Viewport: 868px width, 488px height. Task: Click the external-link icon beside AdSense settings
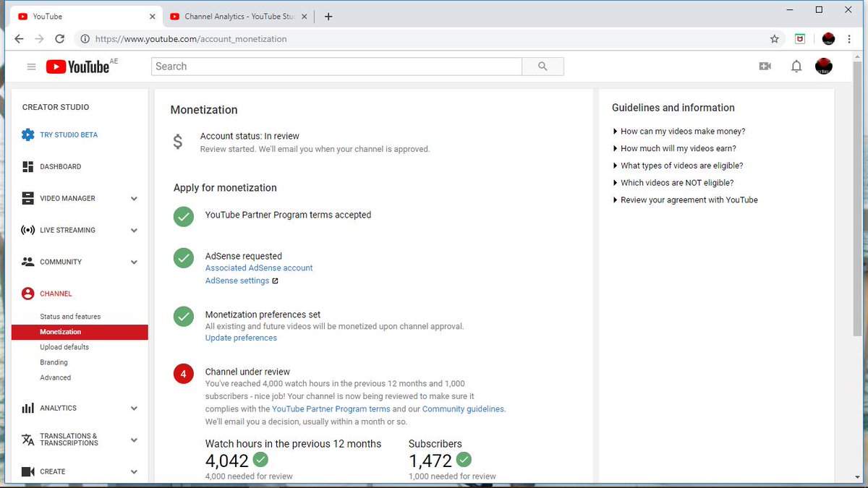(275, 281)
